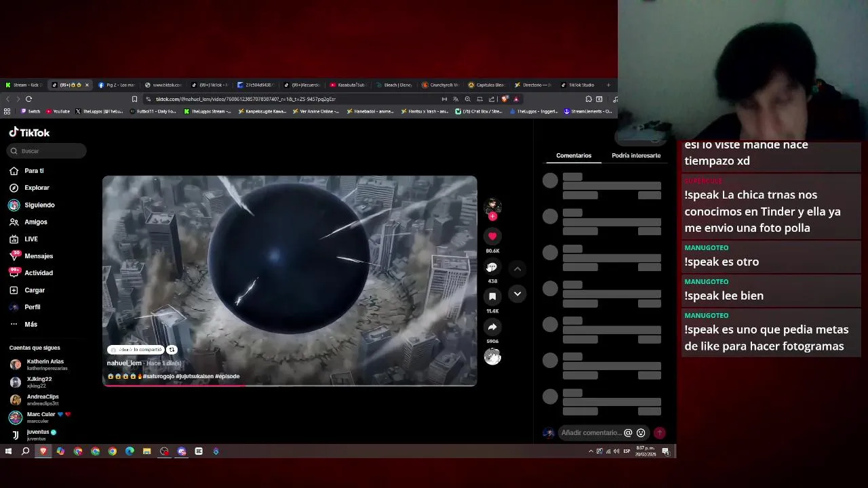Open Para ti feed
Image resolution: width=868 pixels, height=488 pixels.
(27, 171)
